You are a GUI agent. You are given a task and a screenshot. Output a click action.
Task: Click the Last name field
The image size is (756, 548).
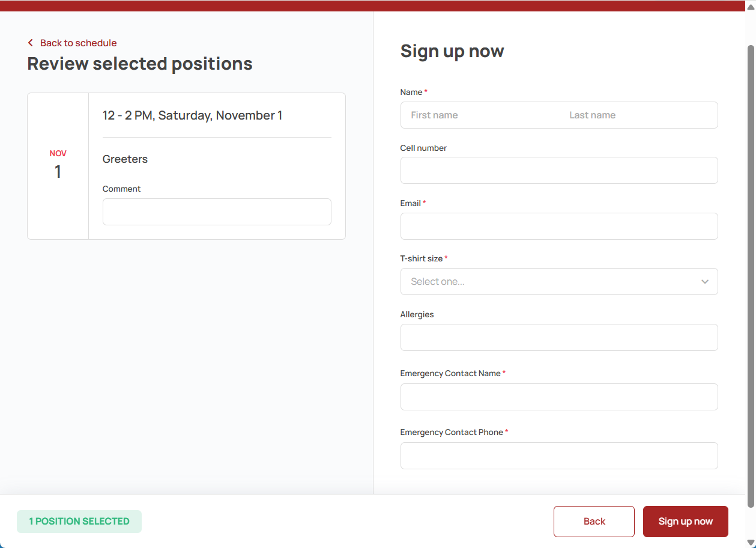click(x=638, y=115)
